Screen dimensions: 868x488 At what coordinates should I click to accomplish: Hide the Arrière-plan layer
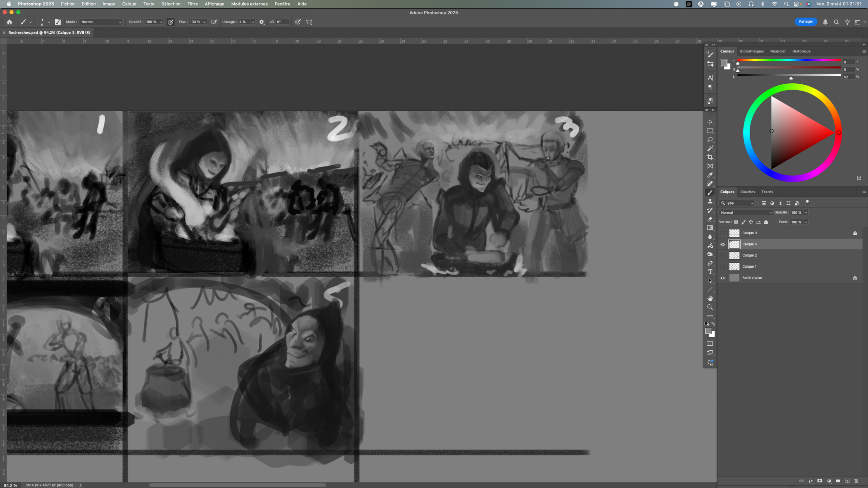coord(723,278)
